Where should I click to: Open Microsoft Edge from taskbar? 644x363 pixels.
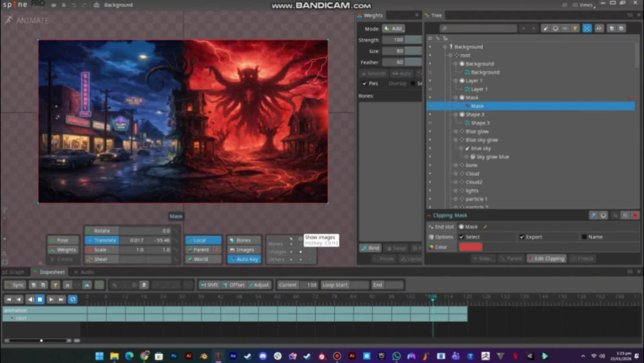[129, 356]
